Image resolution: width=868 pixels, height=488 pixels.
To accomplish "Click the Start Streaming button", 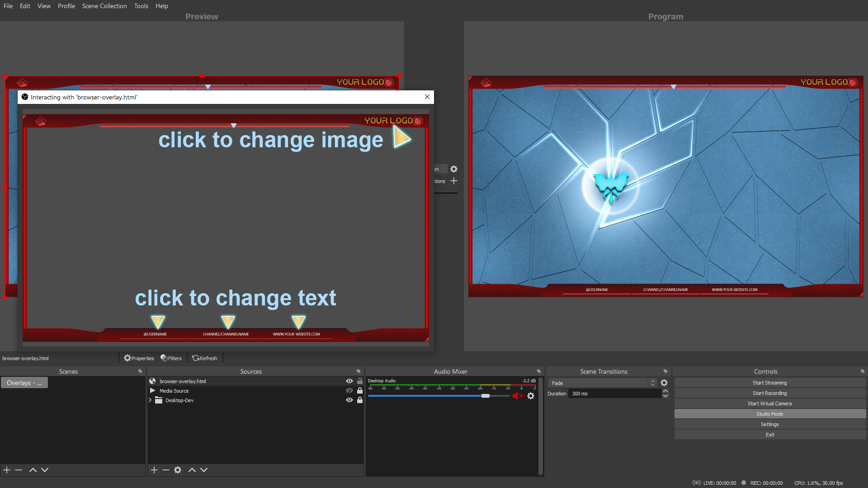I will point(769,383).
